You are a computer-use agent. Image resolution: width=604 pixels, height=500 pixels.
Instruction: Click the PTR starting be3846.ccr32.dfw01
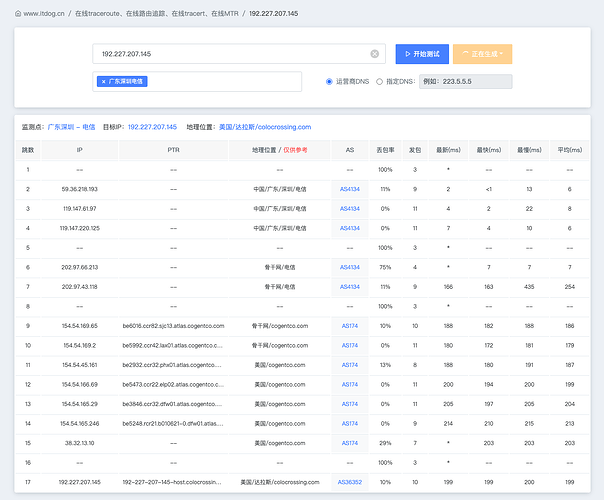(172, 404)
